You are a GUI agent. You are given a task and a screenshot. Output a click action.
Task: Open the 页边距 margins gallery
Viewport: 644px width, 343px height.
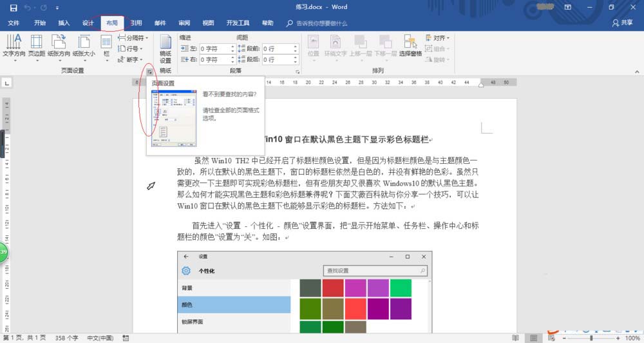pos(37,48)
